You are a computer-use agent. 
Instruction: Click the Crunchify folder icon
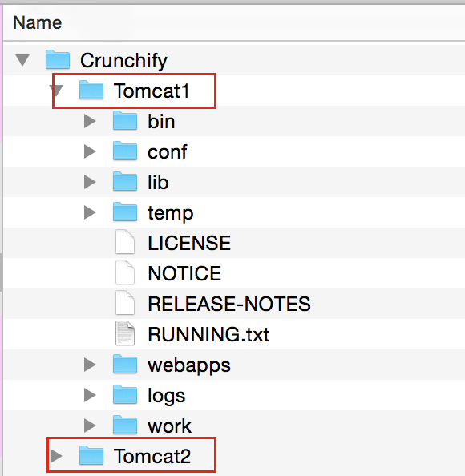point(58,60)
